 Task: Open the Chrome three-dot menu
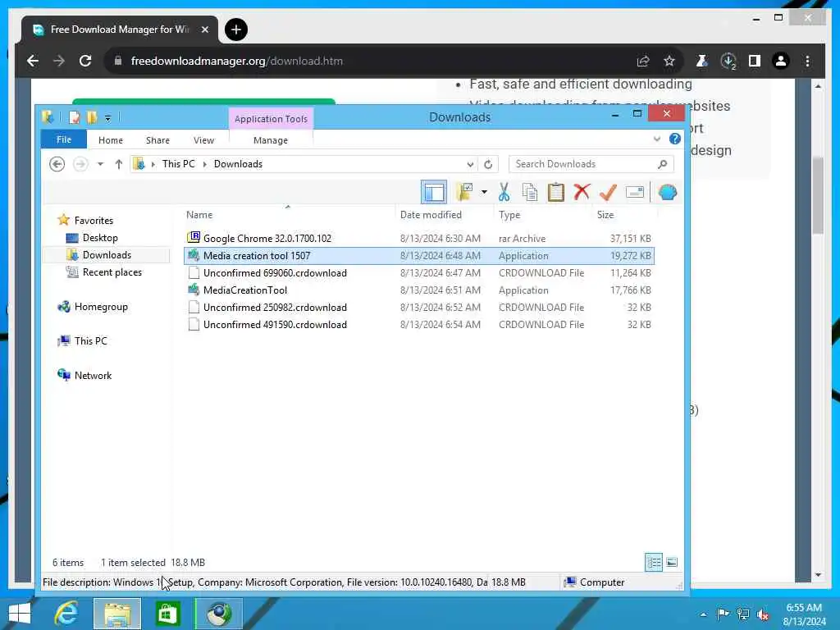pos(807,61)
